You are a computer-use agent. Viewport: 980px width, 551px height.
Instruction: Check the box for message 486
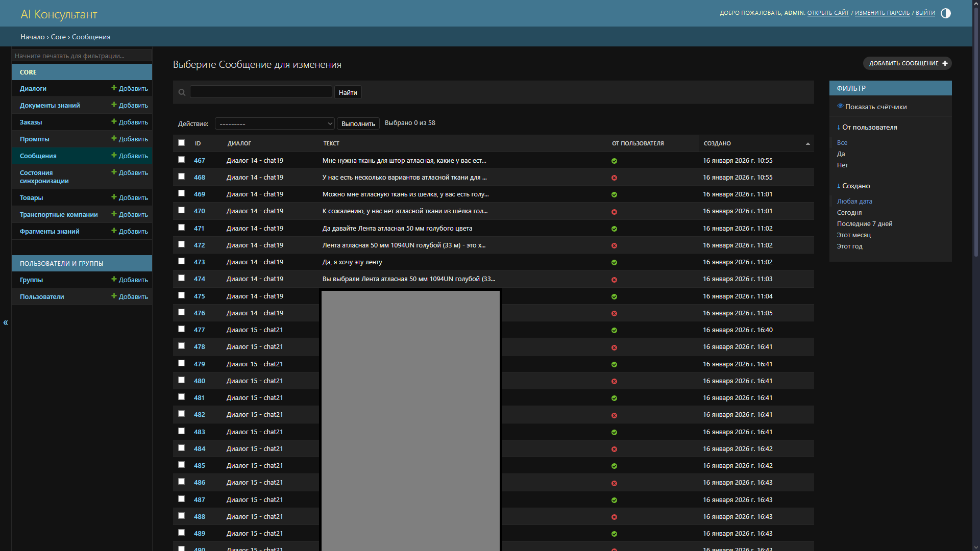pos(181,482)
